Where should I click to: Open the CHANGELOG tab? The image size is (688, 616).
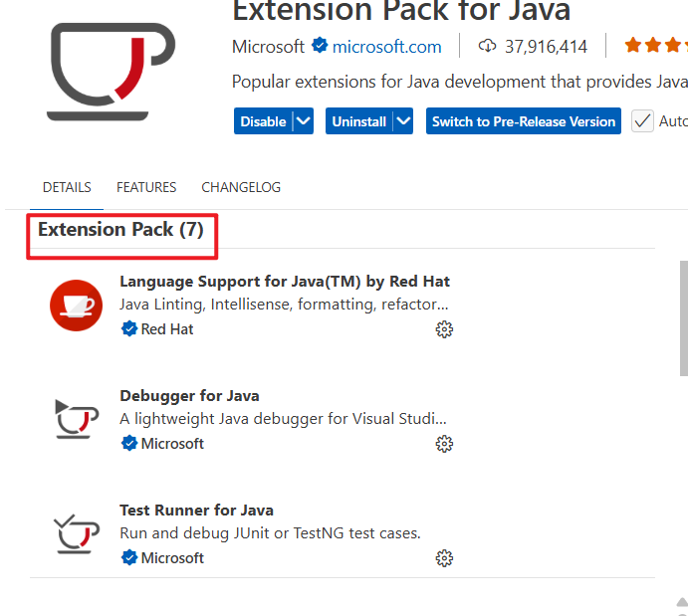(241, 188)
